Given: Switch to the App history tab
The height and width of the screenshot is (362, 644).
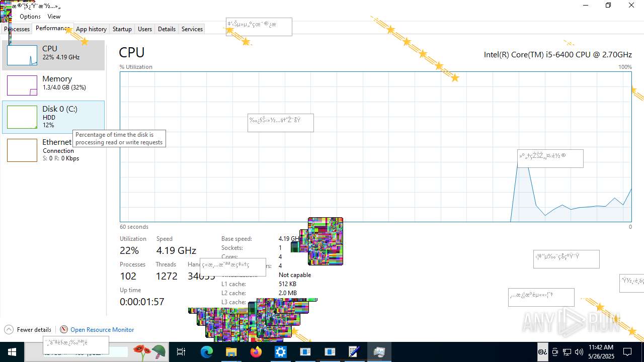Looking at the screenshot, I should [91, 29].
